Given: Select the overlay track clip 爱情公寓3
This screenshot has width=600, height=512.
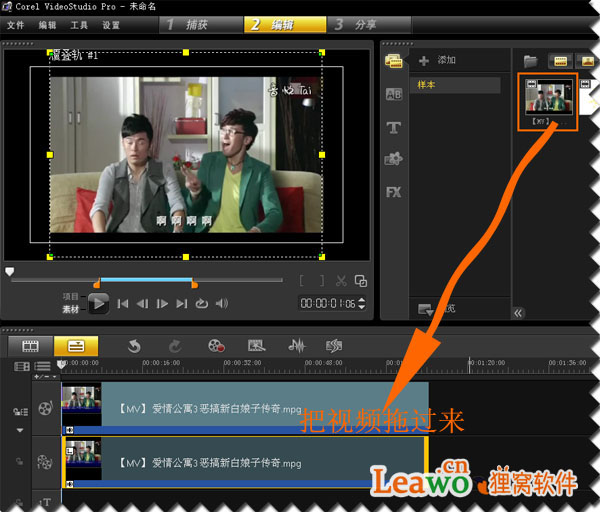Looking at the screenshot, I should click(x=245, y=462).
